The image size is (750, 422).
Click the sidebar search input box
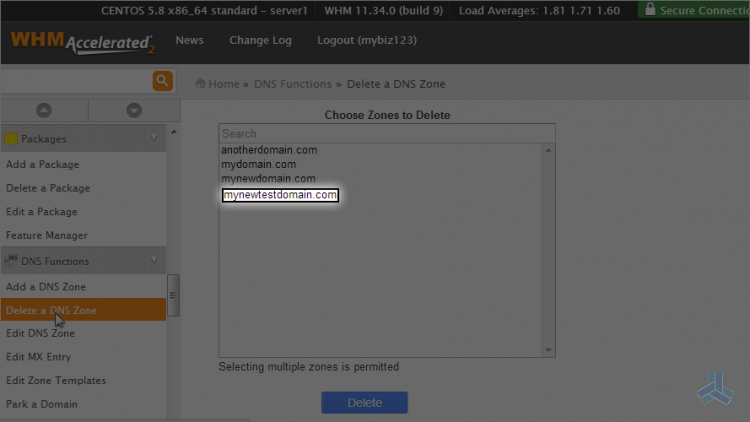pos(77,81)
